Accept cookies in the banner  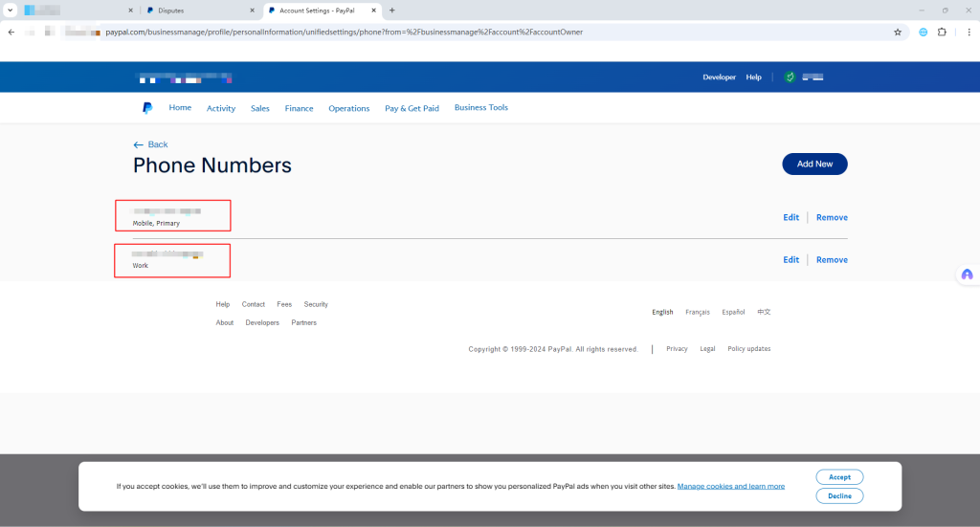tap(839, 477)
